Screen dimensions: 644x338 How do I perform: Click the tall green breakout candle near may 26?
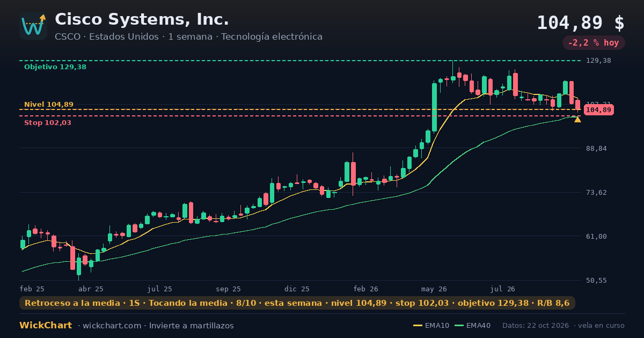(x=434, y=107)
